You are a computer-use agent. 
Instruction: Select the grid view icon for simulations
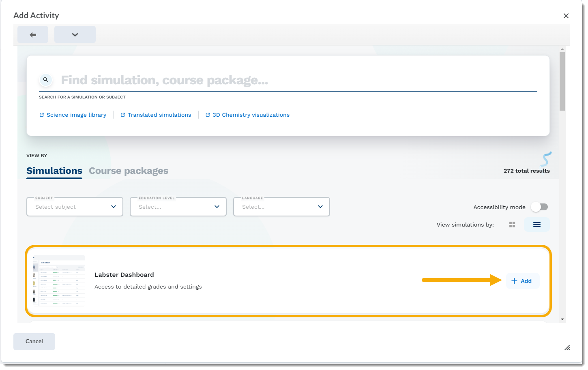point(512,224)
